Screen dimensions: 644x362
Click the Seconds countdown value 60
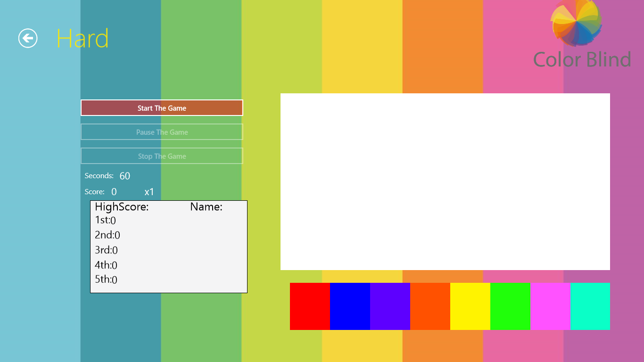click(x=125, y=176)
